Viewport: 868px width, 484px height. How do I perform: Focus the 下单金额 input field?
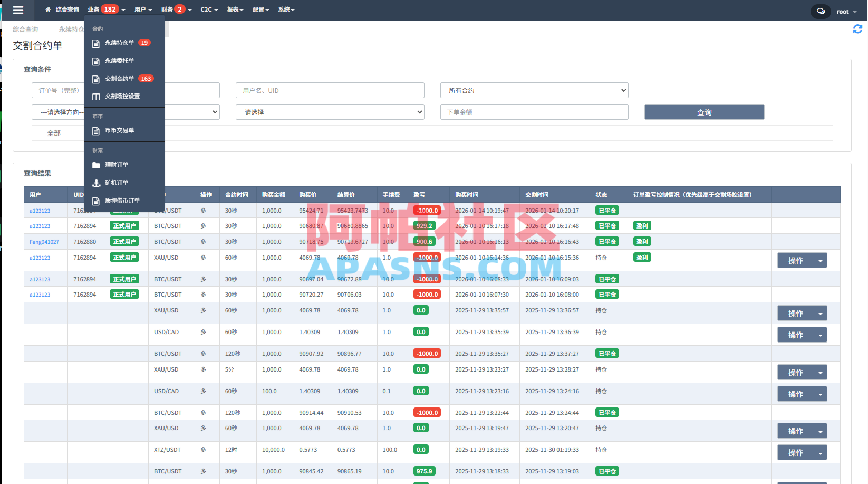tap(534, 112)
